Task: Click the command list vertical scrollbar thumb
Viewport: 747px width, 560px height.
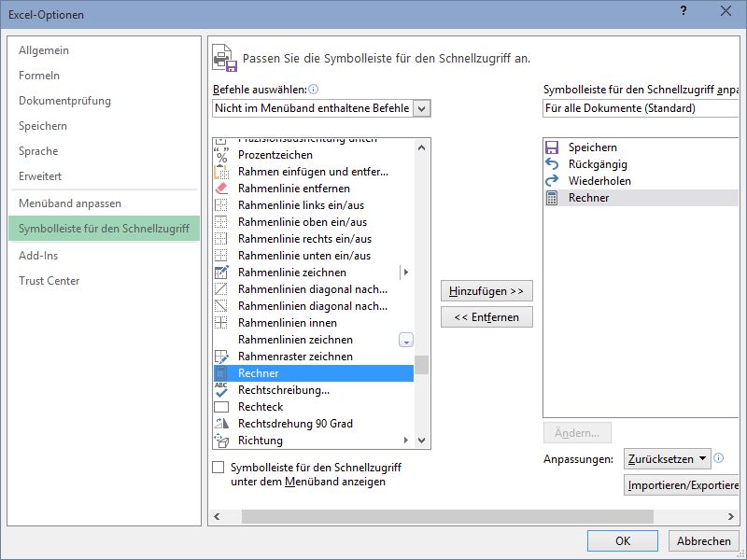Action: 422,365
